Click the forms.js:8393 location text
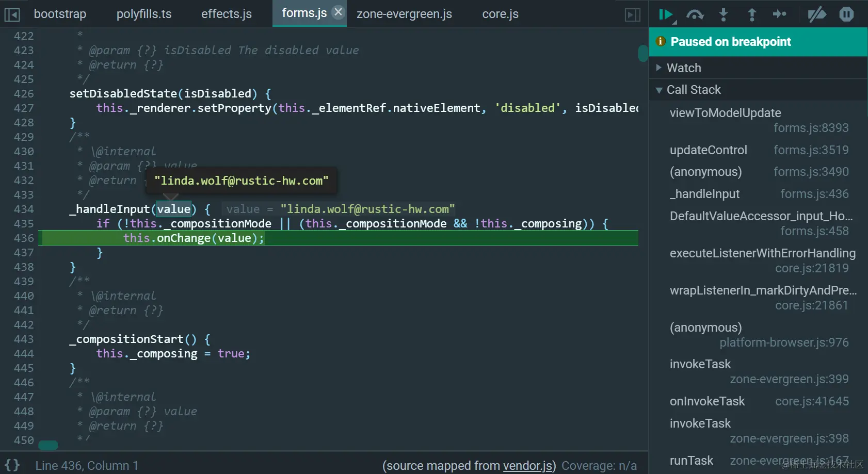 click(811, 128)
